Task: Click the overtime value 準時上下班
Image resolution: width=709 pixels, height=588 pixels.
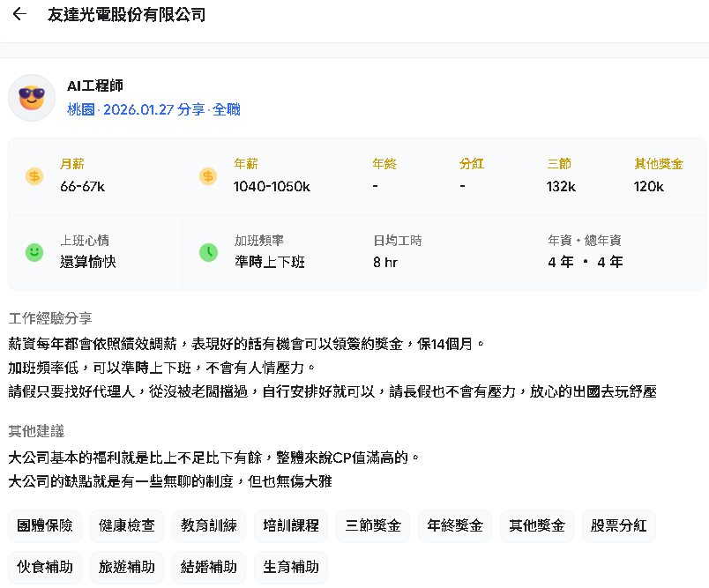Action: (x=270, y=262)
